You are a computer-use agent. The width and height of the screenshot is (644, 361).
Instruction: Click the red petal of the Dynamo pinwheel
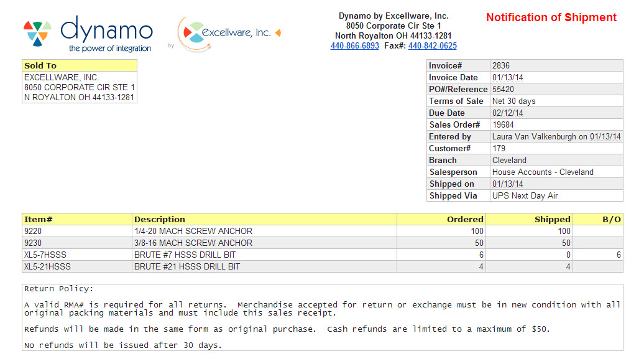28,26
